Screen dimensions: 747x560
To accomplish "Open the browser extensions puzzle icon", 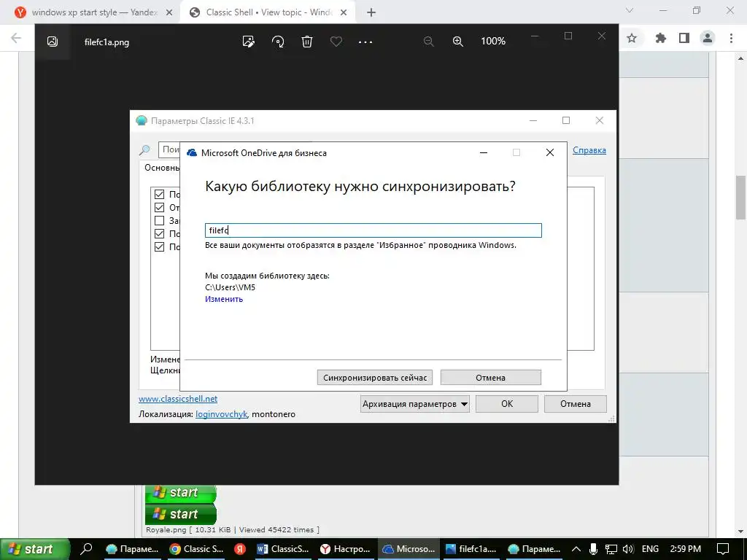I will 660,38.
